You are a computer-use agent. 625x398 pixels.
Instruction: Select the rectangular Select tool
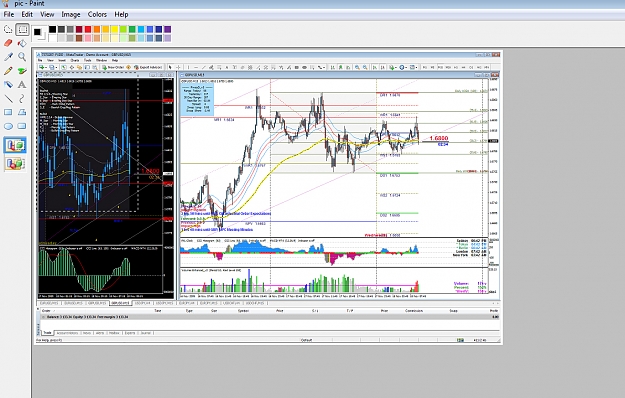22,29
